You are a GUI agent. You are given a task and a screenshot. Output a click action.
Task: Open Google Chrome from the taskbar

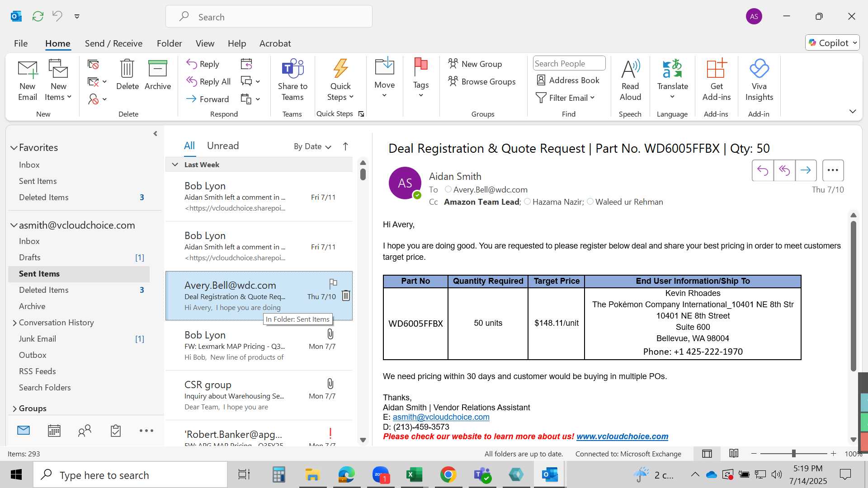click(448, 475)
